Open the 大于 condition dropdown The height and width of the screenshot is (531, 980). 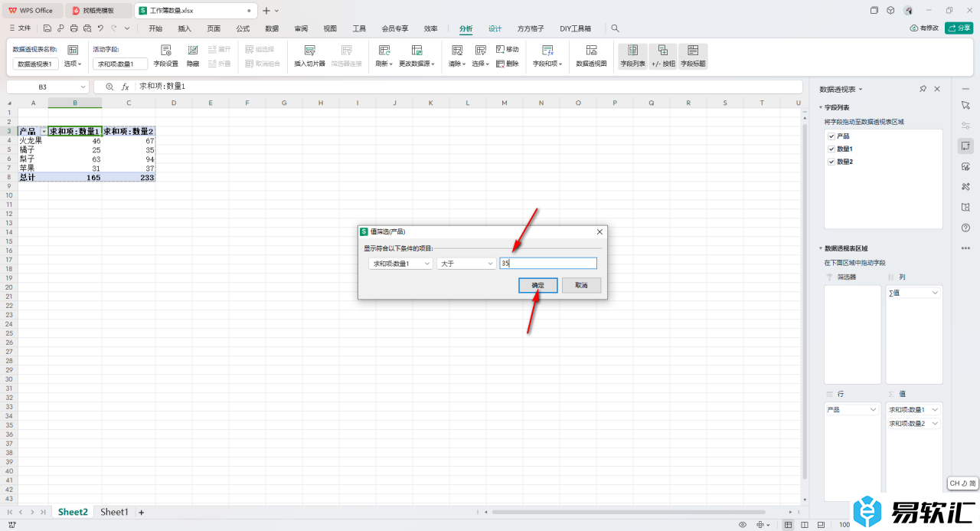click(466, 264)
